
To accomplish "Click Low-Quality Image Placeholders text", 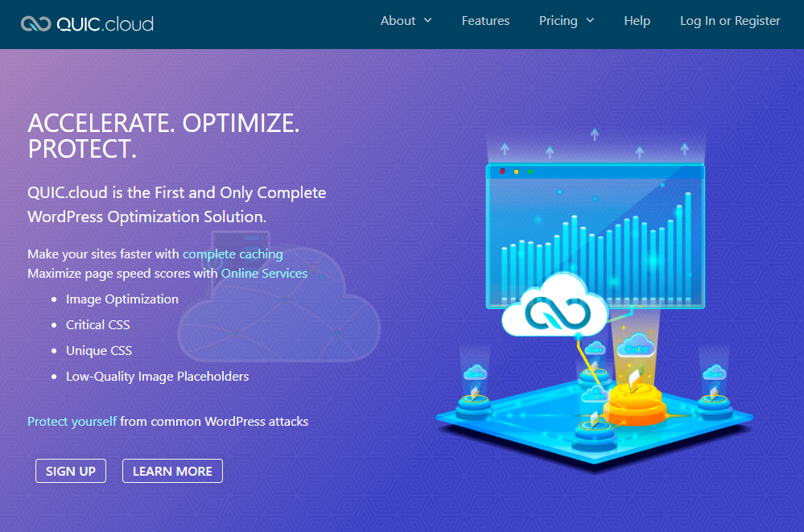I will pos(158,377).
